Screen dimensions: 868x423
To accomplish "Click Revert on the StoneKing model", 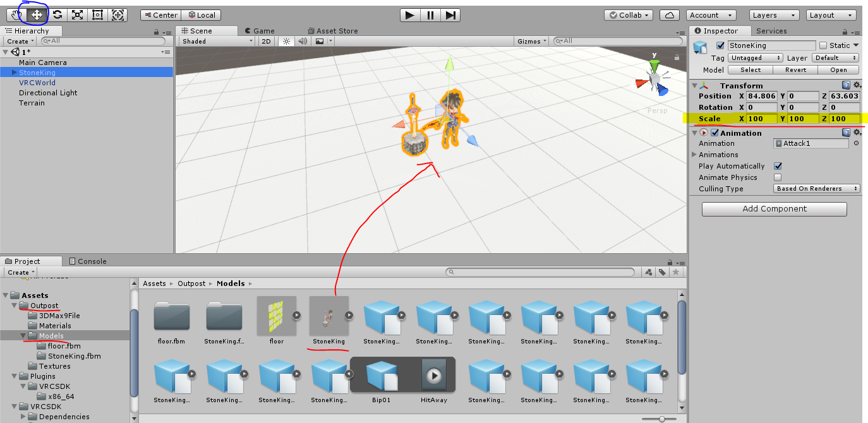I will (795, 69).
